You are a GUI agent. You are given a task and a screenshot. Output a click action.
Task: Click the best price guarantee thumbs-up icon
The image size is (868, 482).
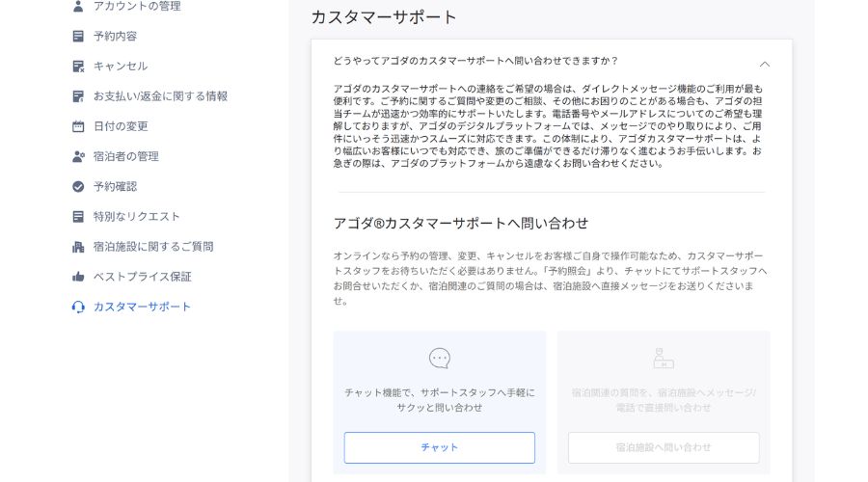pos(78,277)
